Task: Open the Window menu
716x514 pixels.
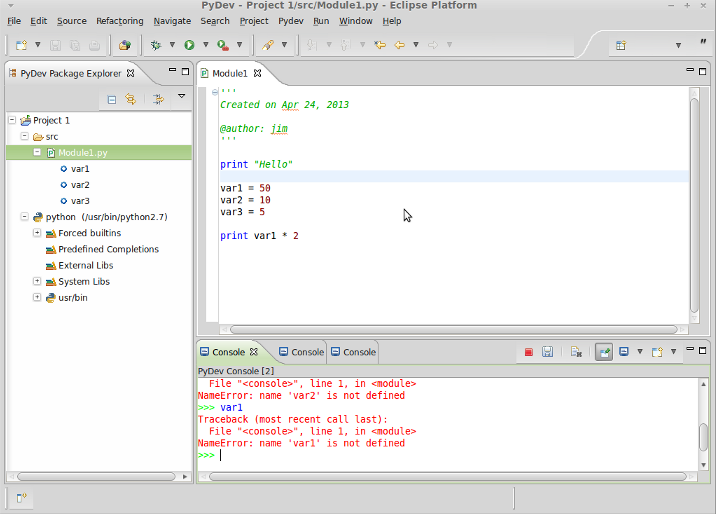Action: pyautogui.click(x=356, y=21)
